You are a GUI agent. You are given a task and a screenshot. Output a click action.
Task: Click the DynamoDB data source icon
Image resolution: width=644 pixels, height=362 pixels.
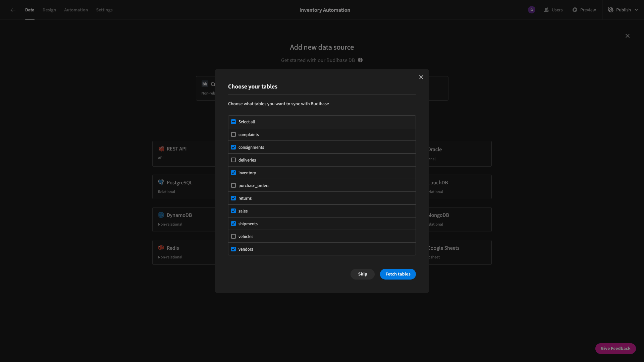pyautogui.click(x=161, y=215)
